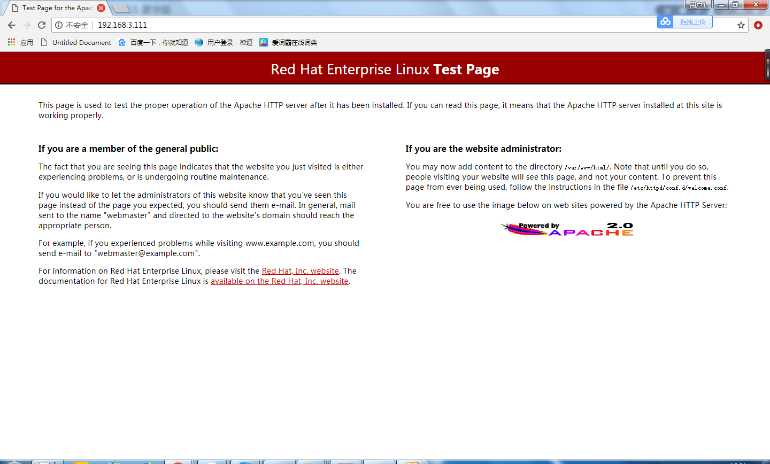The image size is (770, 464).
Task: Open the Baidu bookmark with paw icon
Action: 153,43
